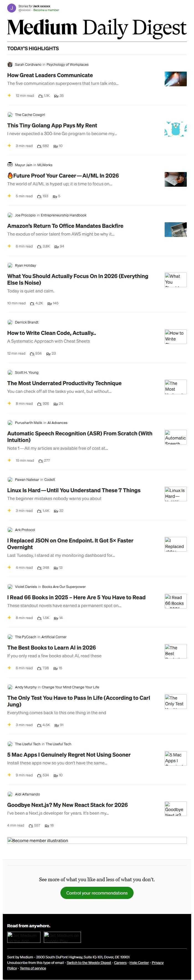Viewport: 194px width, 980px height.
Task: Open the "Psychology of Workplaces" publication link
Action: (x=67, y=65)
